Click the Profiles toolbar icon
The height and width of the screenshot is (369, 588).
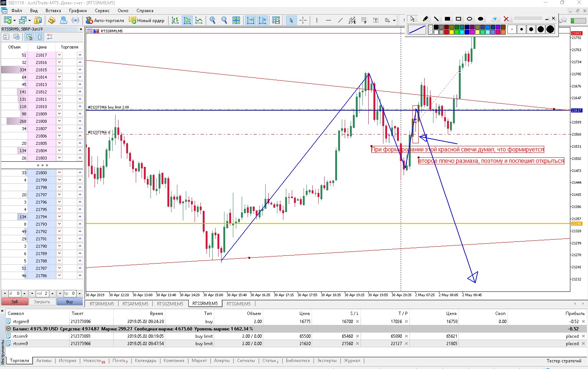click(x=23, y=21)
